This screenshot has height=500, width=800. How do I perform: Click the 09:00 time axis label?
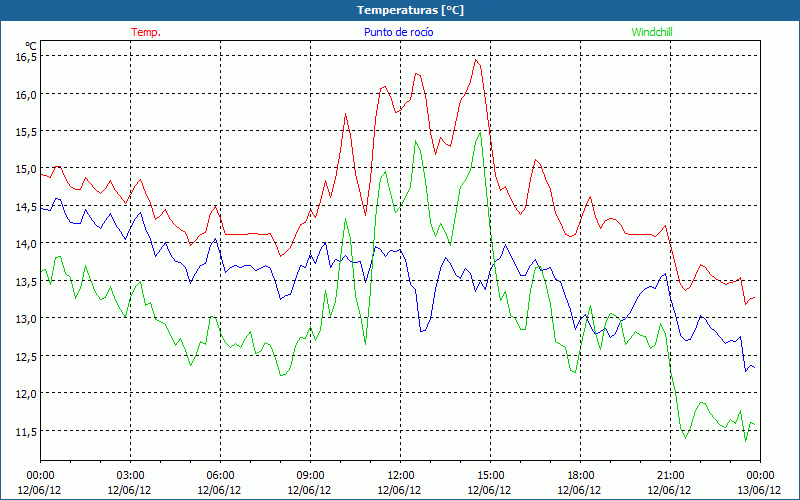pyautogui.click(x=310, y=476)
